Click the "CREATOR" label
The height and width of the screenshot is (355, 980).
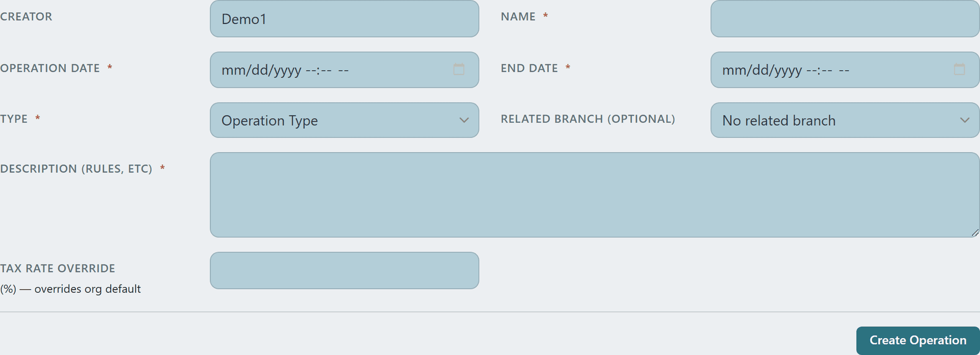26,16
